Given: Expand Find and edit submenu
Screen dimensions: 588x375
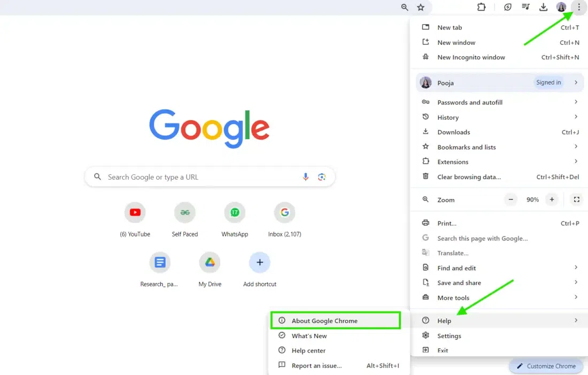Looking at the screenshot, I should point(500,268).
